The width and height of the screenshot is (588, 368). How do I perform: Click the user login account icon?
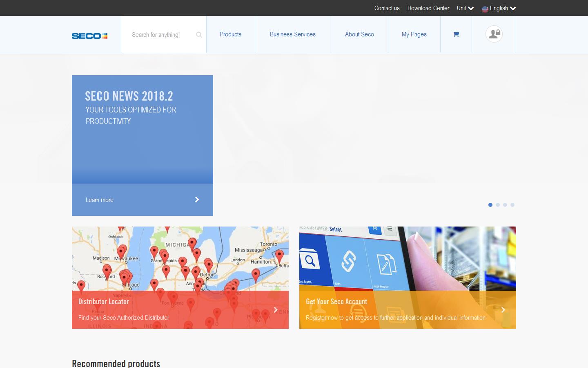tap(494, 34)
